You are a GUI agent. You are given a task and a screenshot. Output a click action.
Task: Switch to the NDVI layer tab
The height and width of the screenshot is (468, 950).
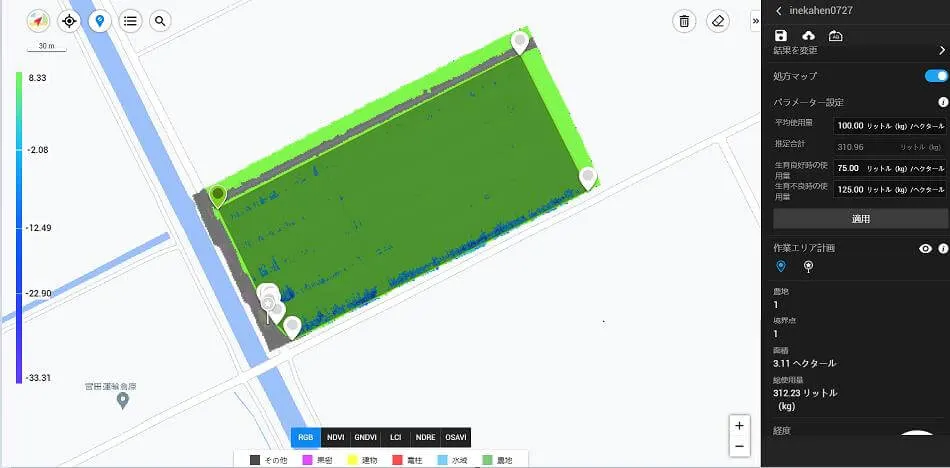pos(336,437)
